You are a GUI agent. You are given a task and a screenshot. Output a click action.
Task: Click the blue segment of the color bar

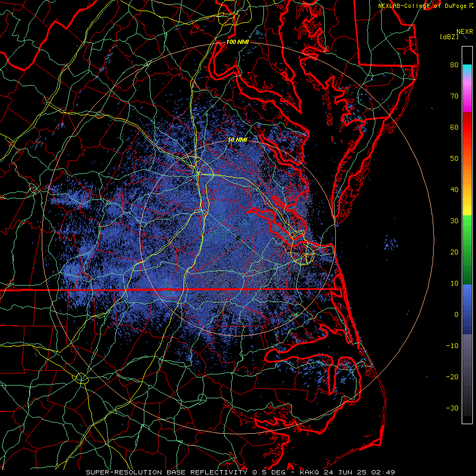point(467,309)
